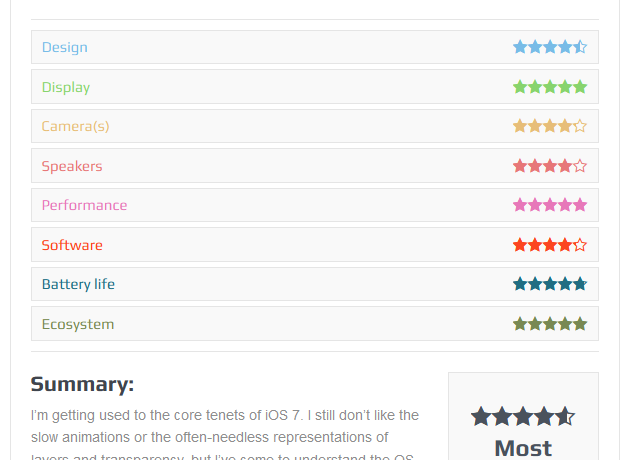Click the 'Most' verdict text
The height and width of the screenshot is (460, 629).
[x=523, y=448]
